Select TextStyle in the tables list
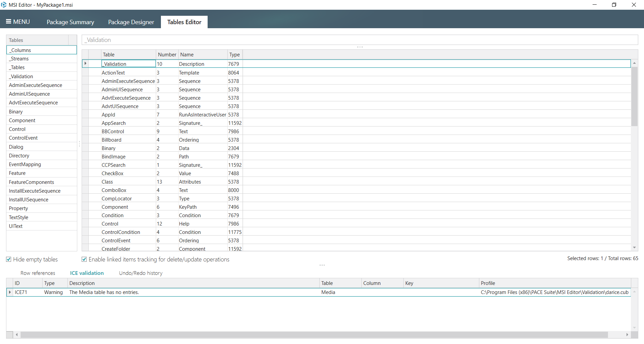 42,217
